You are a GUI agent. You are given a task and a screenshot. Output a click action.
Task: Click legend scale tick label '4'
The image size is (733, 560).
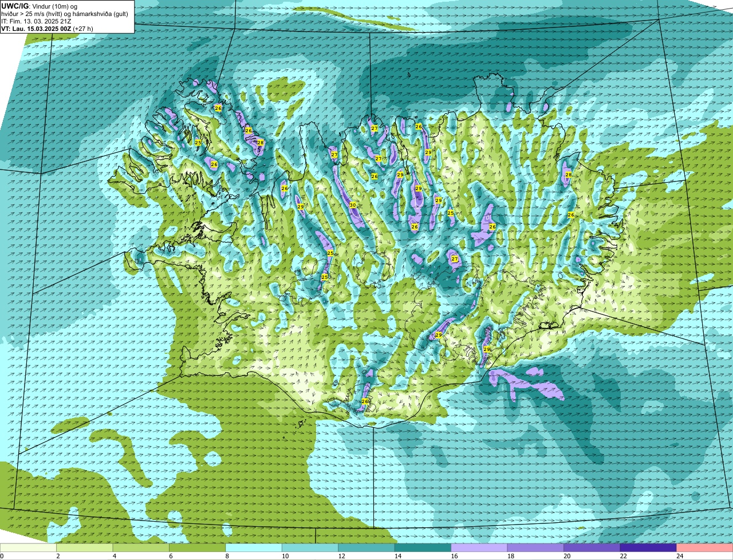coord(114,556)
